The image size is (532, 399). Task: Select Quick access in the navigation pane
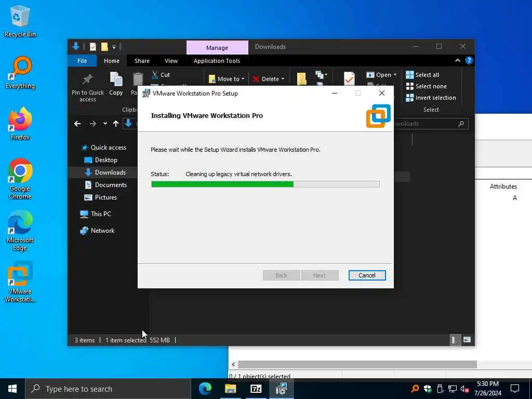pyautogui.click(x=104, y=147)
